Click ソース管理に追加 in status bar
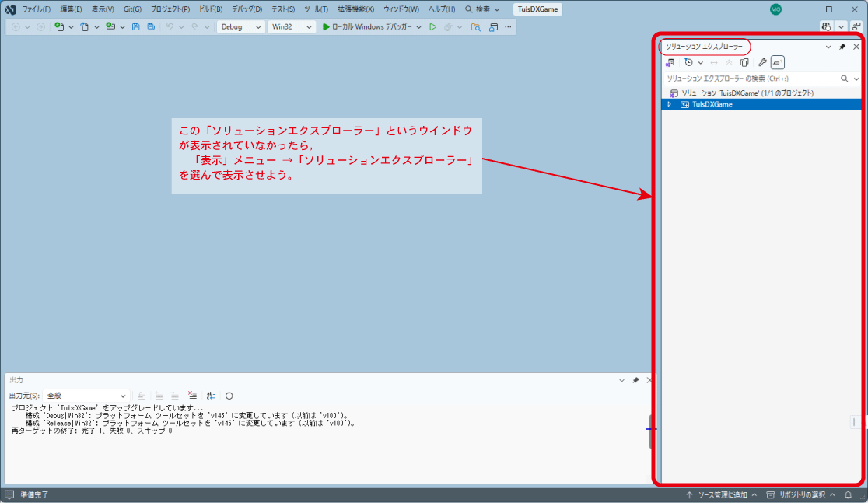 click(721, 494)
